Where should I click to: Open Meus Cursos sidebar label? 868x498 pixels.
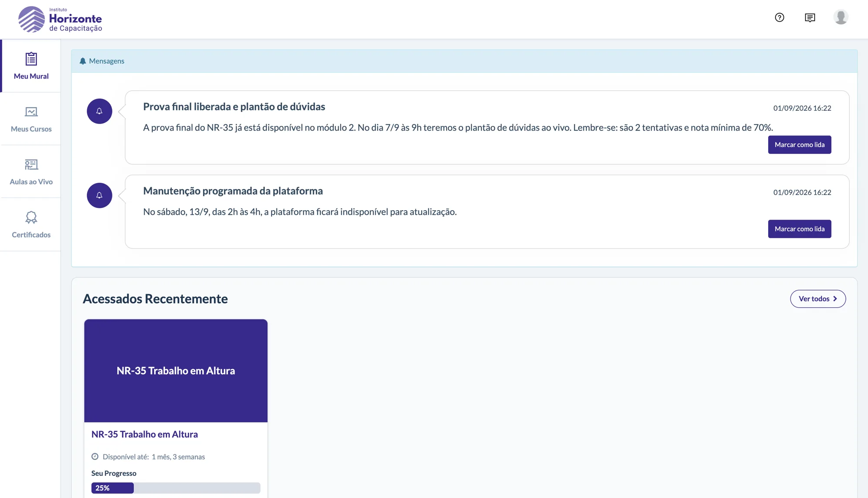[31, 129]
